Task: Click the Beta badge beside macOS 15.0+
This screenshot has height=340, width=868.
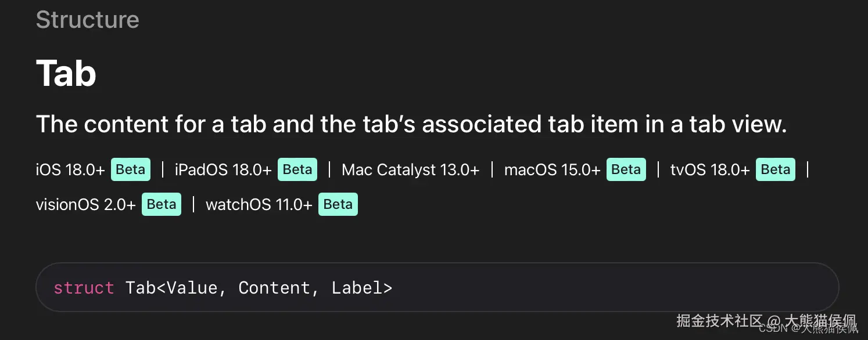Action: click(626, 170)
